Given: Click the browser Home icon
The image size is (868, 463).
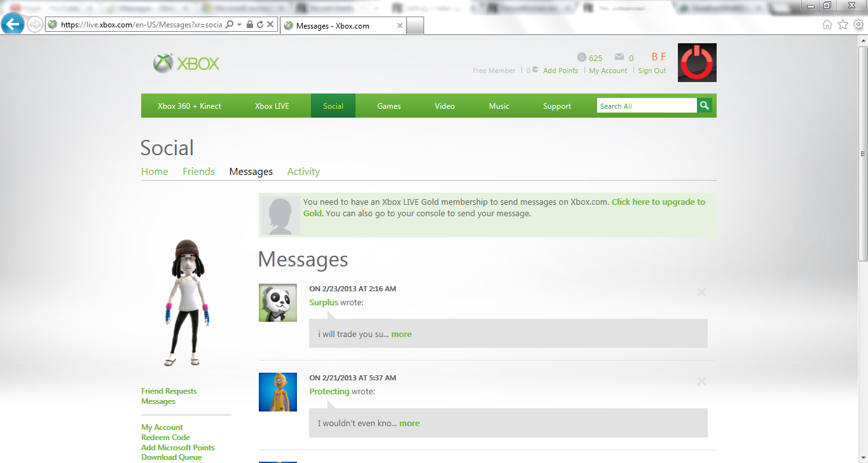Looking at the screenshot, I should (x=827, y=24).
